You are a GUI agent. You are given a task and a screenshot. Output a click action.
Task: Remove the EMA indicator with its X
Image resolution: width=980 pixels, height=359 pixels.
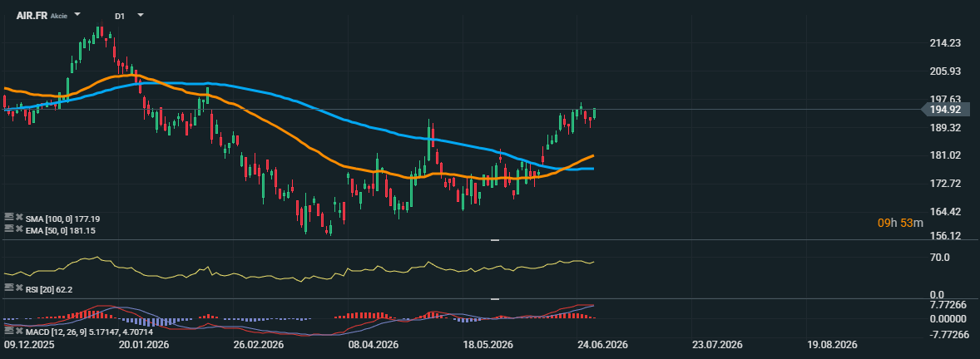click(x=19, y=229)
